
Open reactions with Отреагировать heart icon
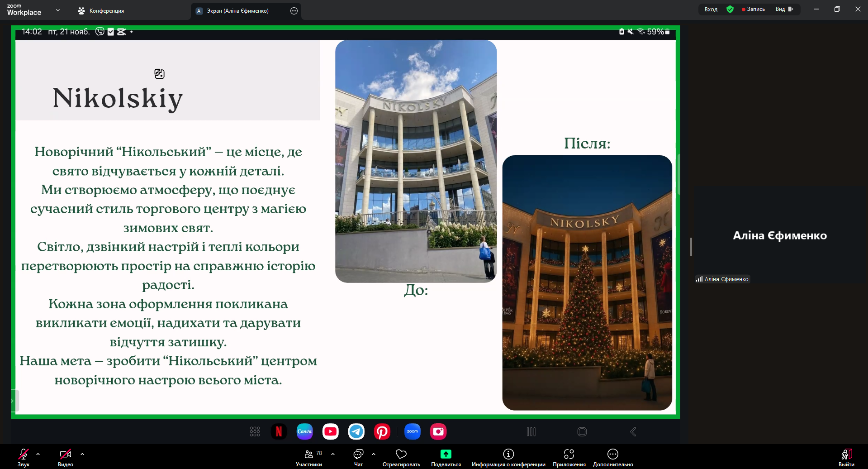click(x=401, y=456)
